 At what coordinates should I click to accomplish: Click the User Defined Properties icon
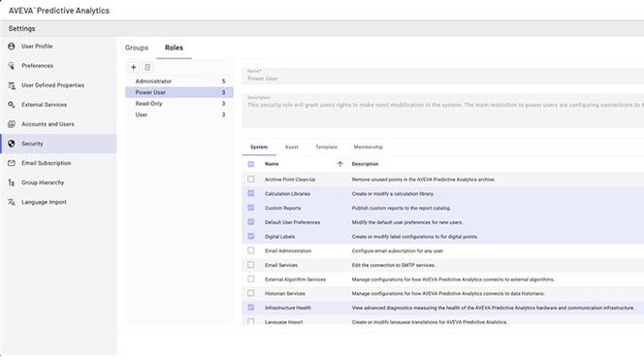[x=12, y=85]
